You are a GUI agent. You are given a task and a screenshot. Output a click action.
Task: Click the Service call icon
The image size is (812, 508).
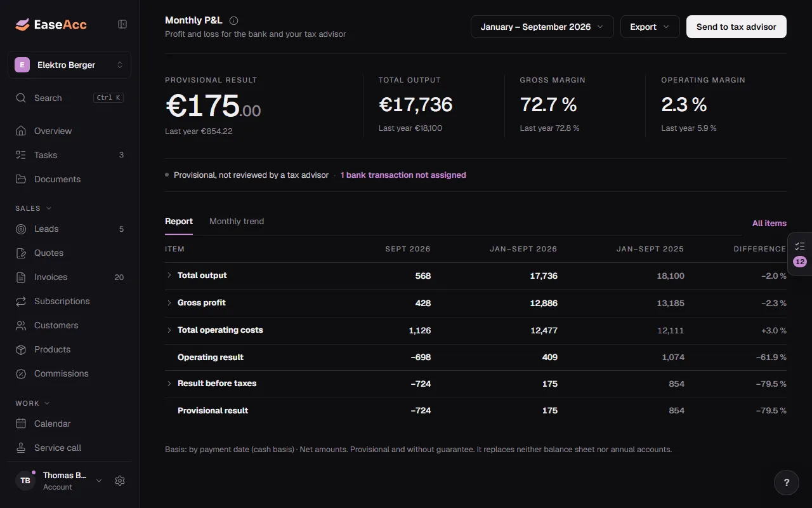tap(21, 448)
